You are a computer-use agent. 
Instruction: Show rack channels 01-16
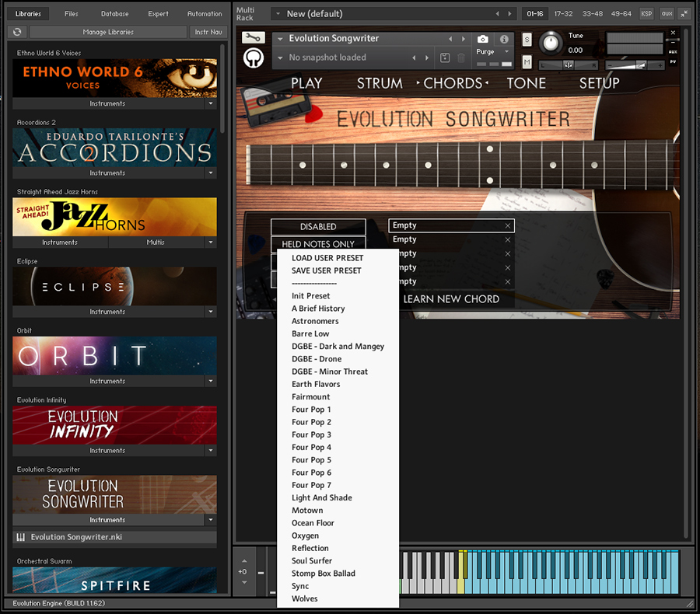point(535,14)
